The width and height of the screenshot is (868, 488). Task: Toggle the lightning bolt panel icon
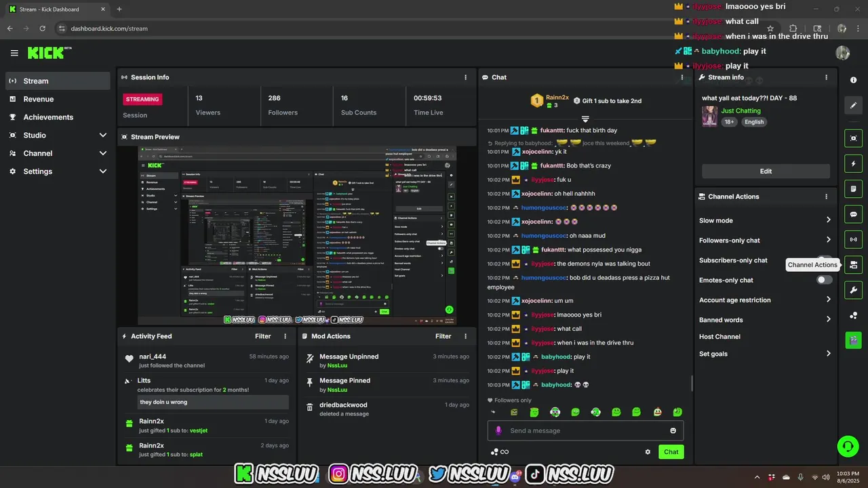pos(853,163)
